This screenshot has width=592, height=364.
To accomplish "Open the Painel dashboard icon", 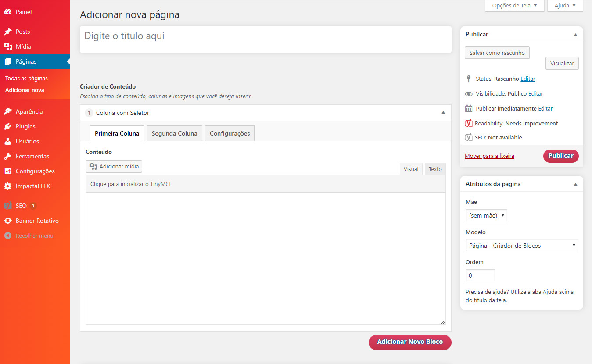I will coord(8,12).
